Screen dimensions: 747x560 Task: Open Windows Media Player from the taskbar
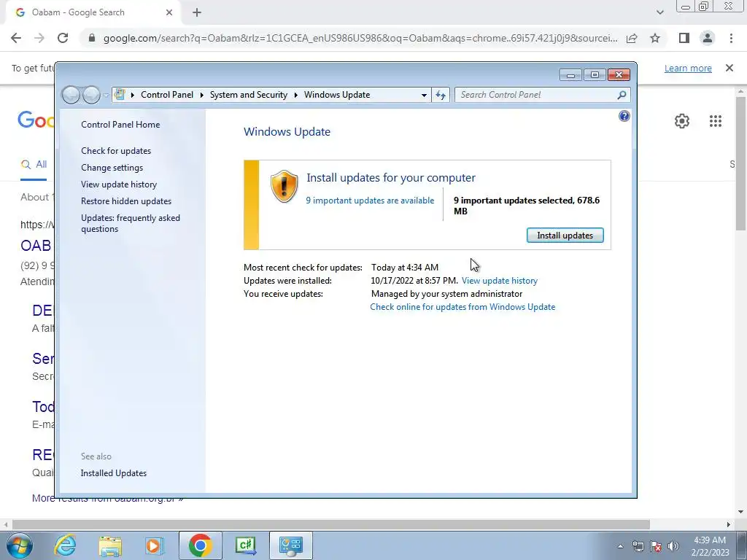pos(155,545)
